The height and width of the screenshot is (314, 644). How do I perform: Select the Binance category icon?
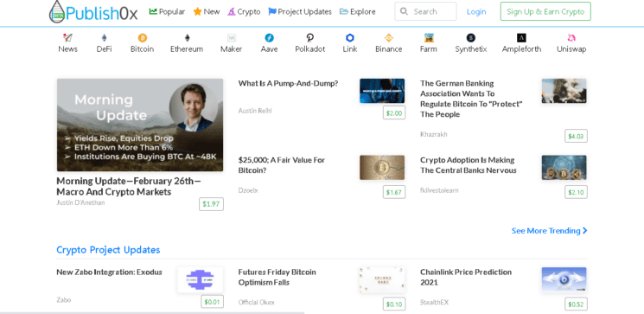click(x=388, y=38)
